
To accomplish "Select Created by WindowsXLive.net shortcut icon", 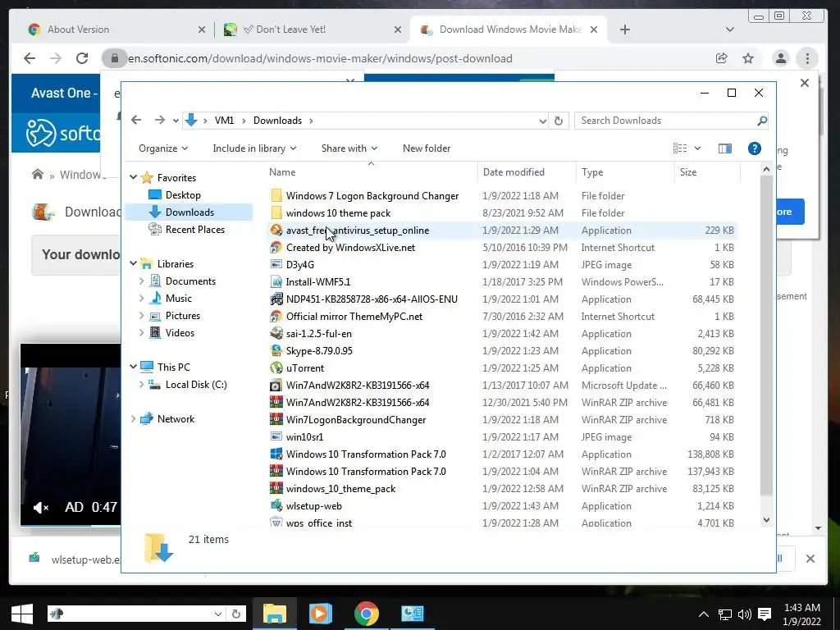I will point(276,247).
